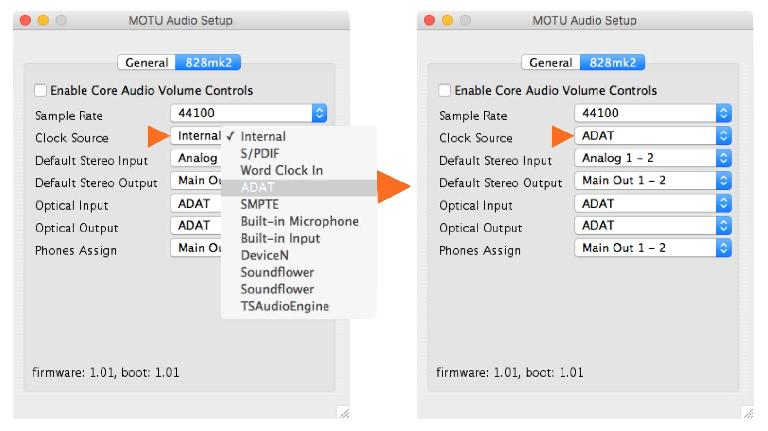The width and height of the screenshot is (768, 431).
Task: Expand Optical Input dropdown in right window
Action: pyautogui.click(x=653, y=203)
